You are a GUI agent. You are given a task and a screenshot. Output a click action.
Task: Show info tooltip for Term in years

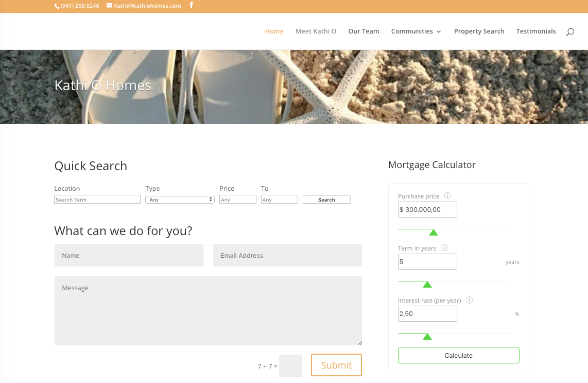(444, 248)
